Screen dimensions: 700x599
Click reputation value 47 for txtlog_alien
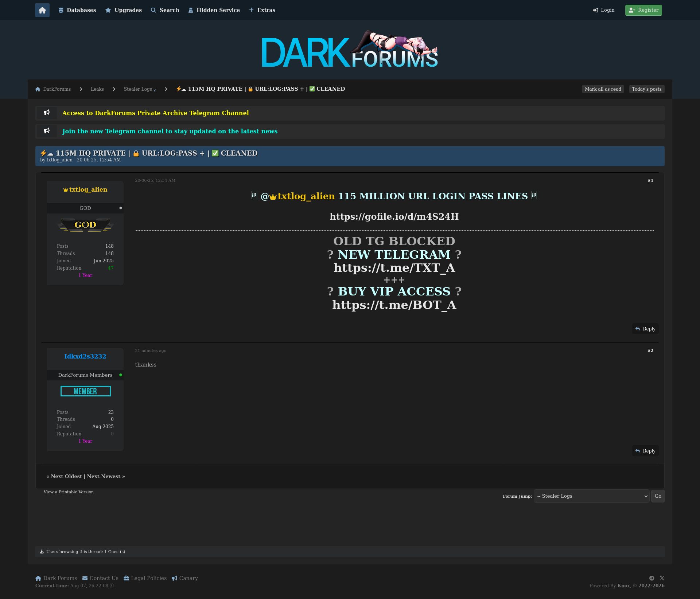coord(110,268)
